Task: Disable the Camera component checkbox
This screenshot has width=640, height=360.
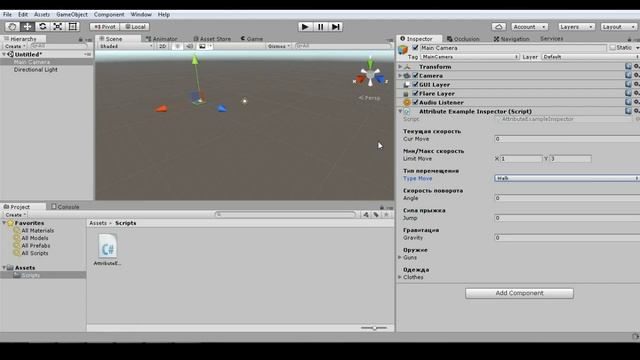Action: coord(415,75)
